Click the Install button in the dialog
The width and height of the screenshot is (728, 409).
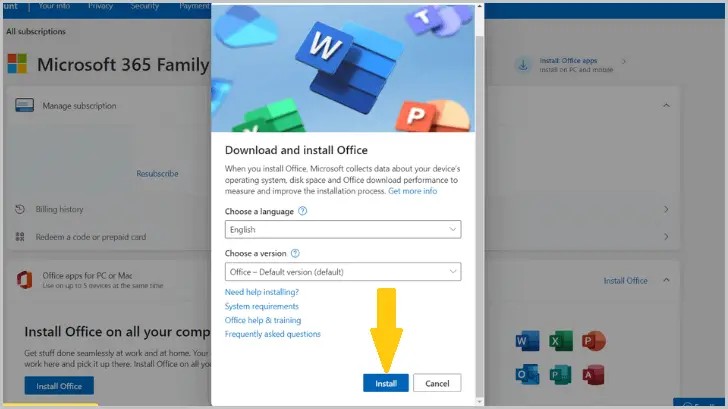coord(385,383)
